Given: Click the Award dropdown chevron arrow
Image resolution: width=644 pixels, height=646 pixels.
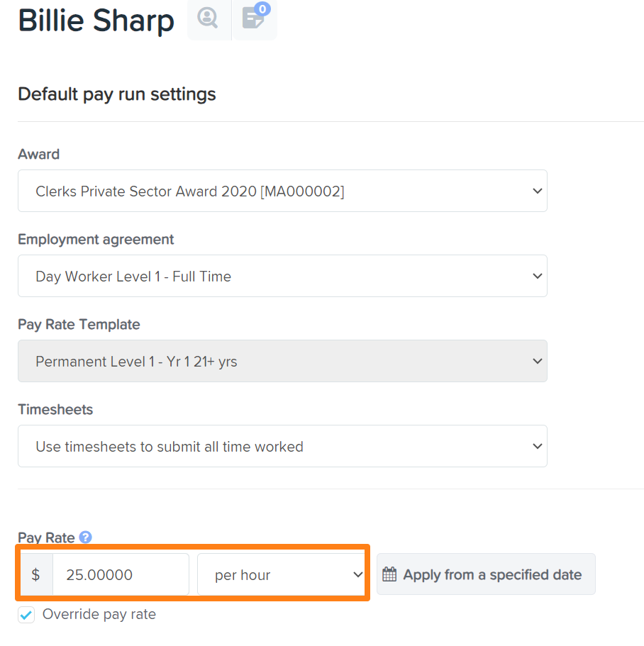Looking at the screenshot, I should coord(538,191).
